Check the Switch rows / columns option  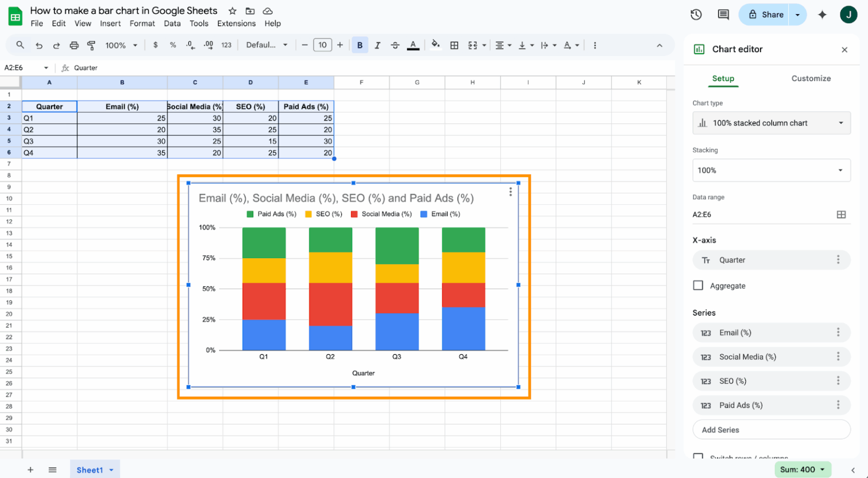coord(698,458)
